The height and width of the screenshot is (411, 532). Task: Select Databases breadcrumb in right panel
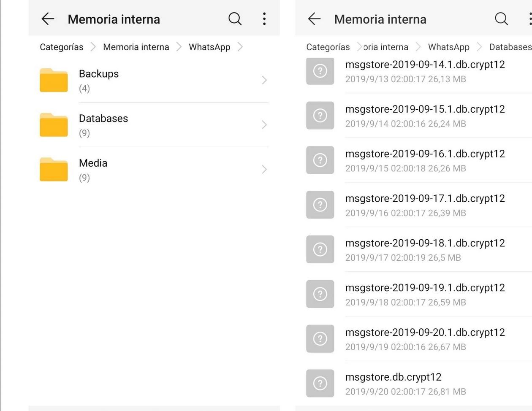[510, 47]
